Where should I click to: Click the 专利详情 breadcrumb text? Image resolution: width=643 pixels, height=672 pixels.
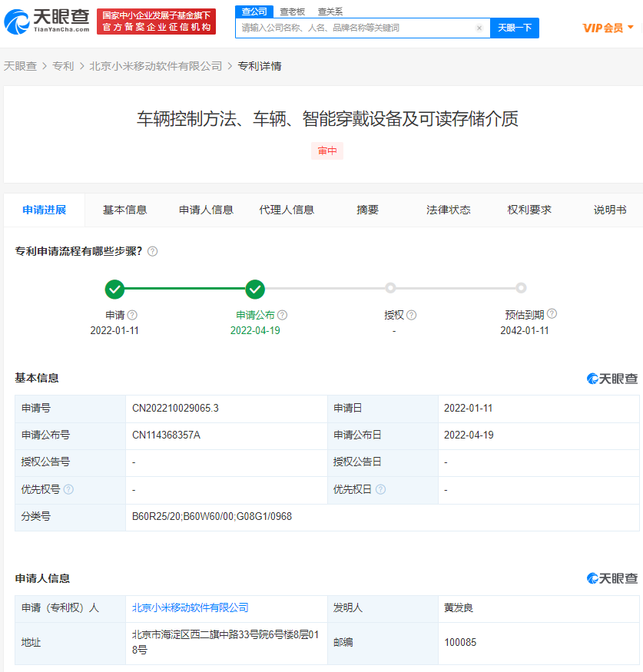click(x=260, y=66)
